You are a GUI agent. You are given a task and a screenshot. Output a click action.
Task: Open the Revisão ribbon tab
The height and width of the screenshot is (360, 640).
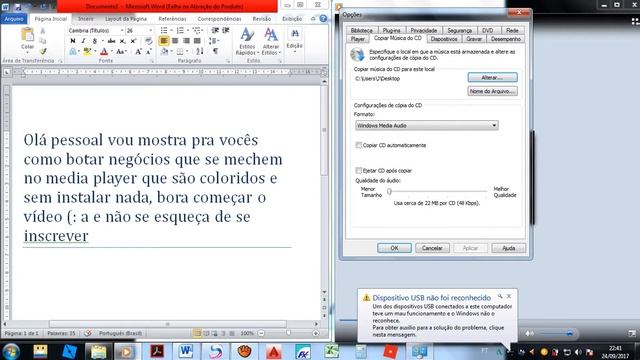tap(262, 19)
